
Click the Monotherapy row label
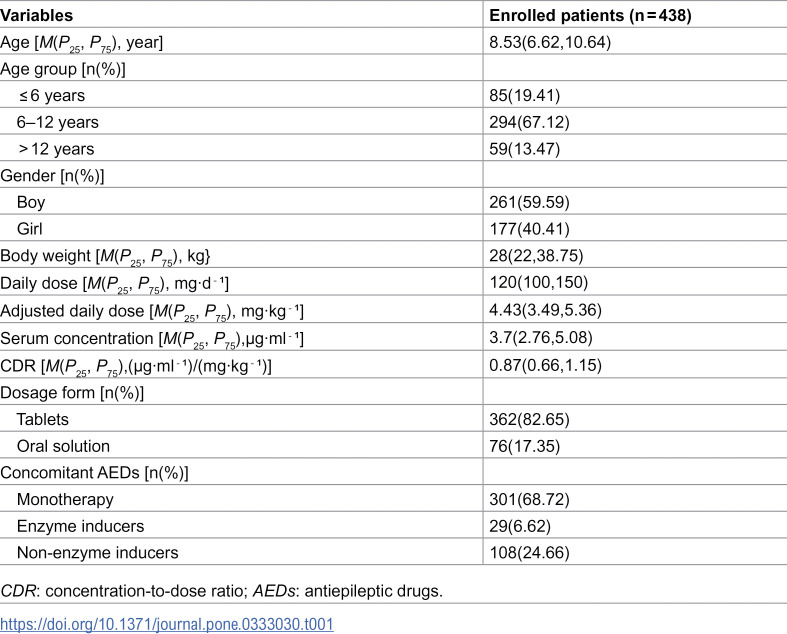pos(65,499)
